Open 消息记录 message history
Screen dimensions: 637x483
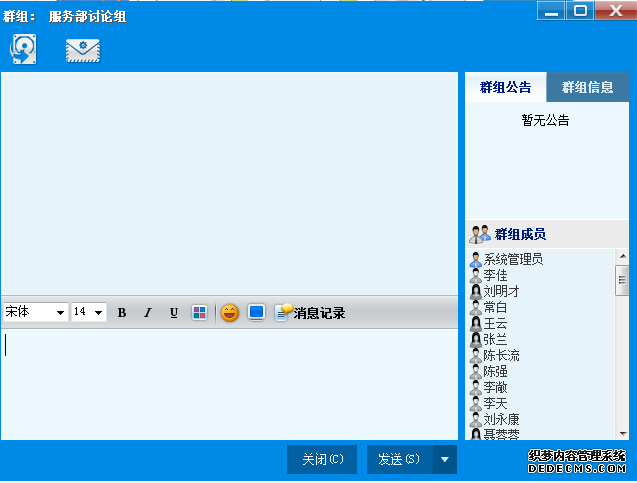point(310,313)
